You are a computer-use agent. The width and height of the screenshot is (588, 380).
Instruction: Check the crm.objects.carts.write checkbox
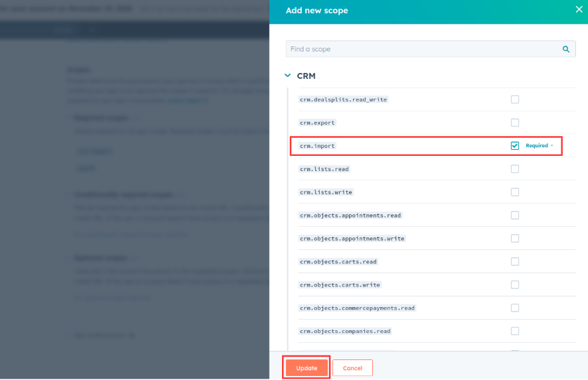[x=514, y=285]
